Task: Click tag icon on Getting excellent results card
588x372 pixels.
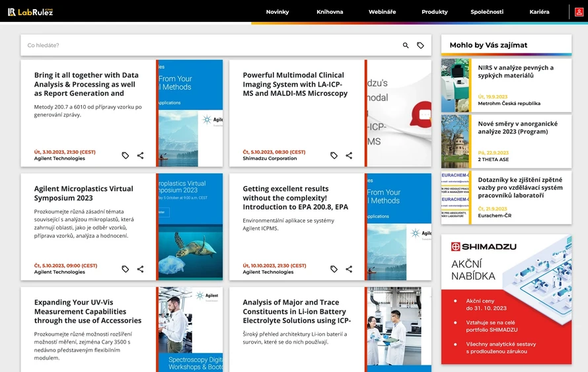Action: (x=334, y=269)
